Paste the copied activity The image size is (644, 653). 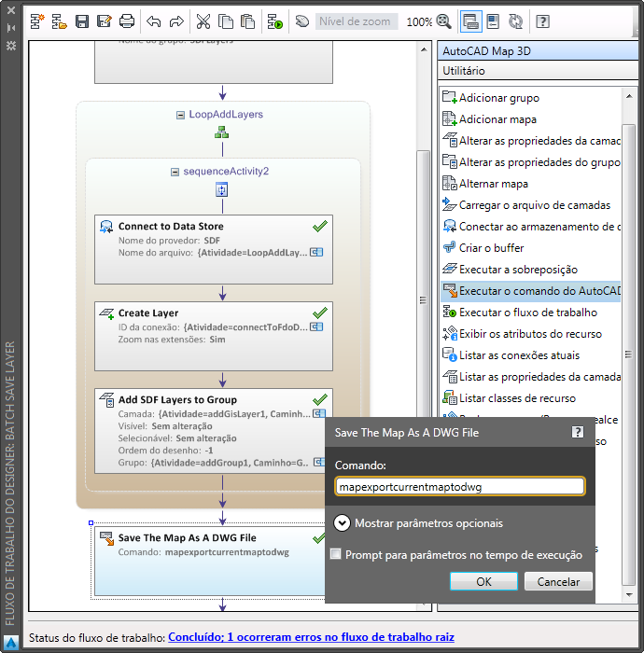point(248,21)
